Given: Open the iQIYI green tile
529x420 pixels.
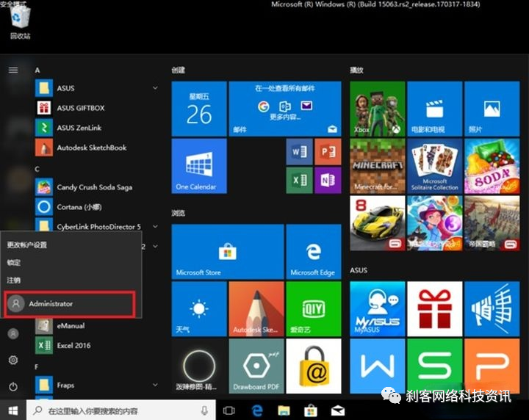Looking at the screenshot, I should coord(314,309).
